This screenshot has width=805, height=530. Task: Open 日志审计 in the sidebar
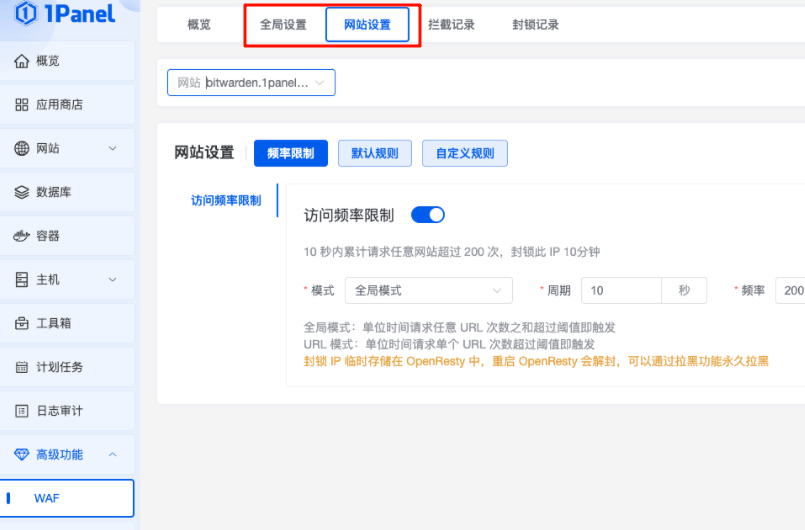pyautogui.click(x=67, y=411)
